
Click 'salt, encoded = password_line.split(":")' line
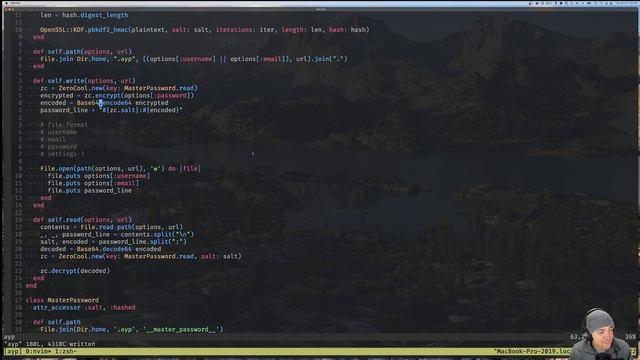coord(113,242)
